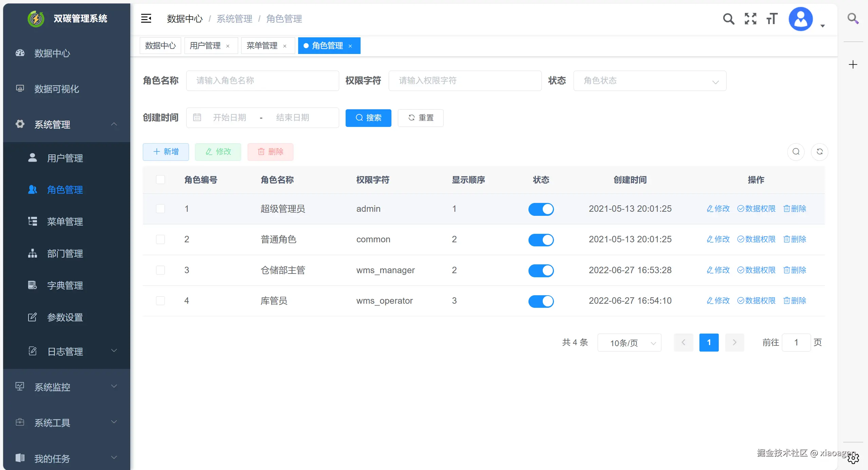Image resolution: width=868 pixels, height=470 pixels.
Task: Open 菜单管理 in the sidebar
Action: tap(65, 222)
